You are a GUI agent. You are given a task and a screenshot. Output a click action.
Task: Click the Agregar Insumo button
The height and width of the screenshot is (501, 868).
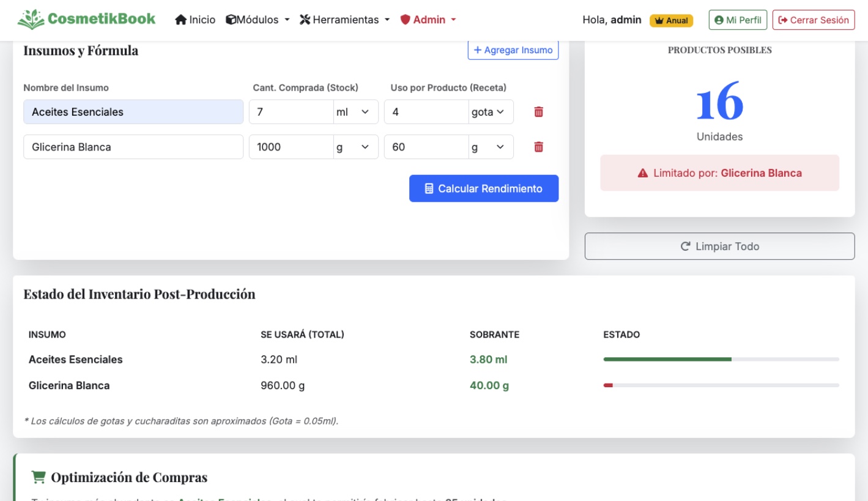click(513, 50)
